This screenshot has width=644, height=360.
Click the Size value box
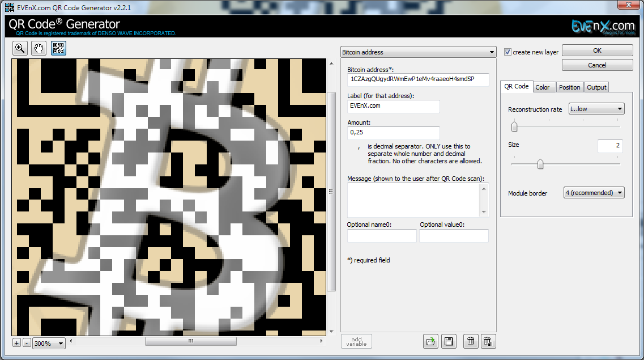pos(610,146)
